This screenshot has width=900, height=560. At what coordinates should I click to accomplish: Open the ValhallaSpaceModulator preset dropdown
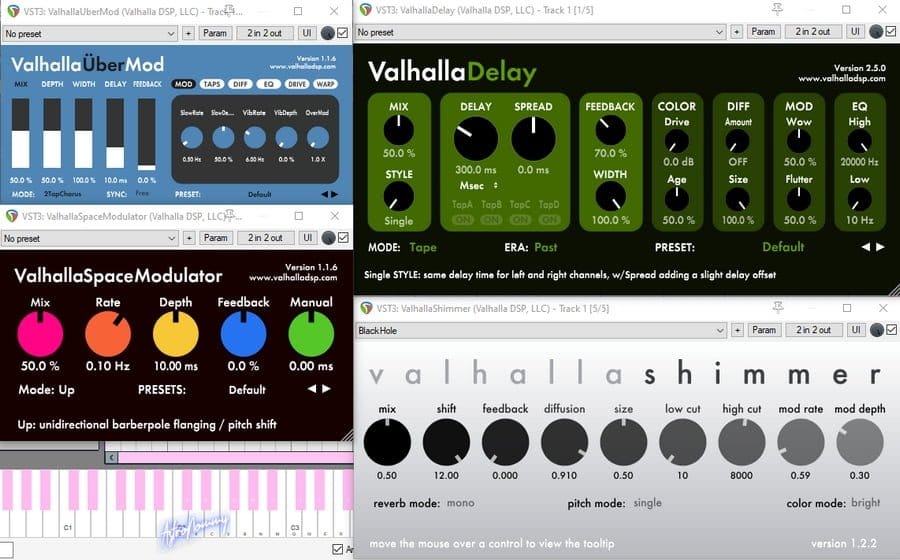90,238
